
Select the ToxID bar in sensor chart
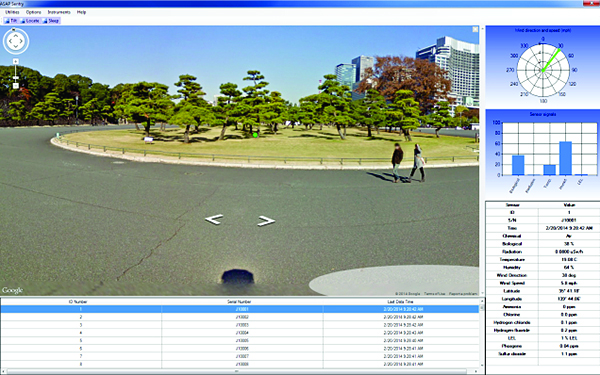pyautogui.click(x=549, y=170)
